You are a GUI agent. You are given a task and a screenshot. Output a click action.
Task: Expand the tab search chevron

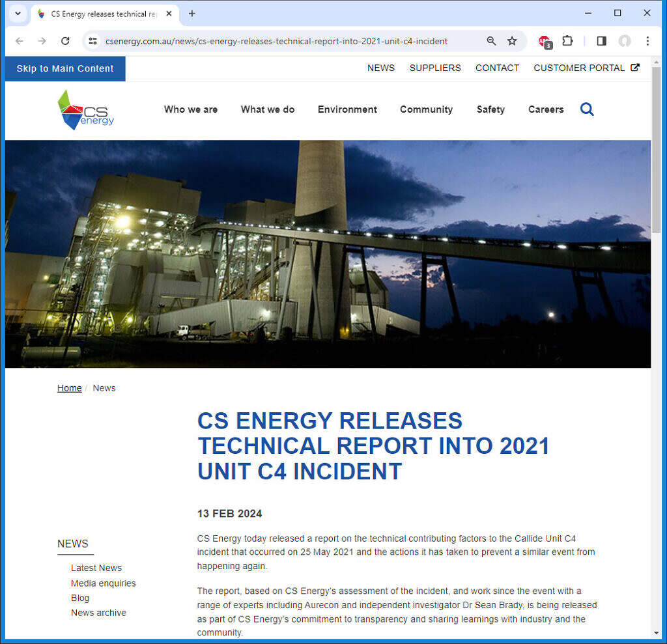point(18,13)
